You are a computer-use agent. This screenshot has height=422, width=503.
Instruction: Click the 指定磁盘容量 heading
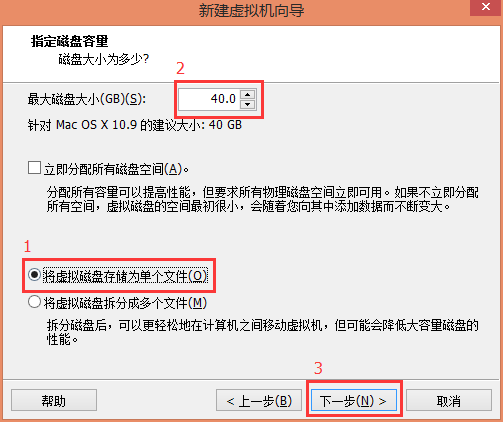point(70,41)
